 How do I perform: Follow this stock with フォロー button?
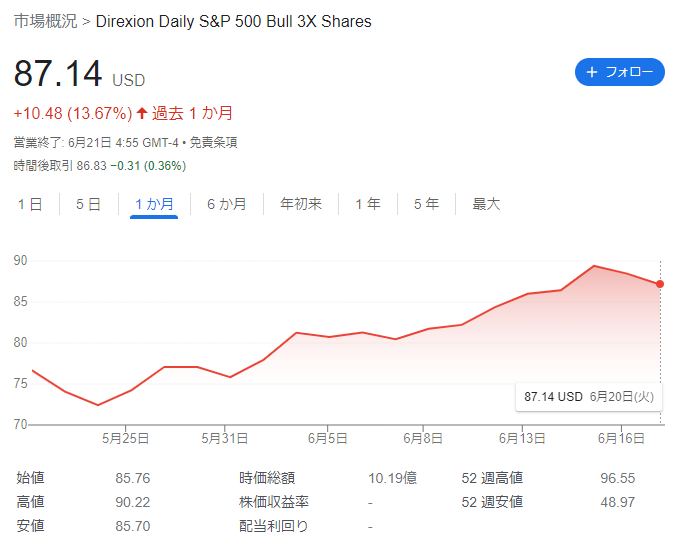coord(619,72)
